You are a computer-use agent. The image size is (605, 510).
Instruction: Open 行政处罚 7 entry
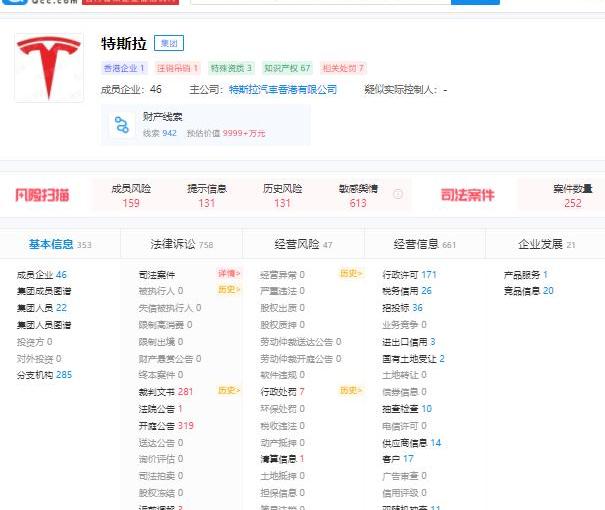tap(282, 392)
